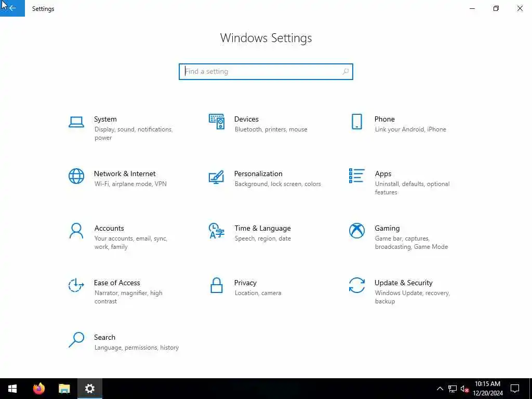Click "Location, camera" description
The image size is (532, 399).
(258, 293)
